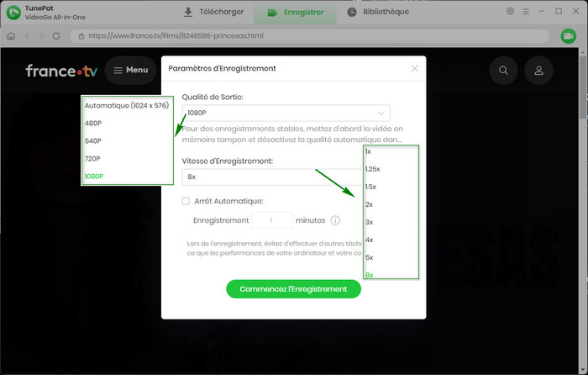588x375 pixels.
Task: Click the TunePat app logo icon
Action: click(x=14, y=13)
